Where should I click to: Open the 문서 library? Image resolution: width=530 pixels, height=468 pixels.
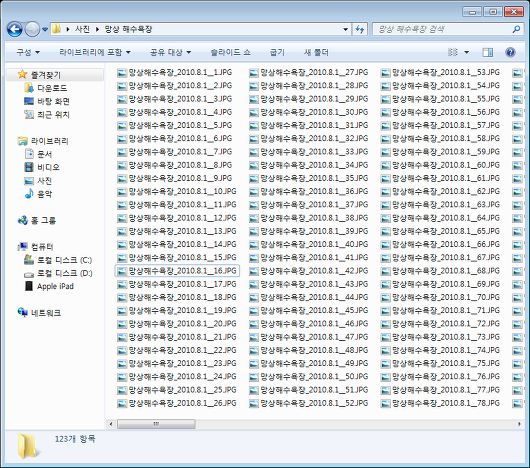(x=44, y=154)
